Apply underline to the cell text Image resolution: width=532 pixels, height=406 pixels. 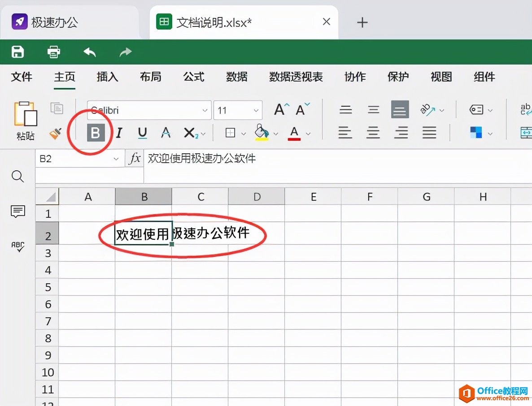pyautogui.click(x=142, y=132)
